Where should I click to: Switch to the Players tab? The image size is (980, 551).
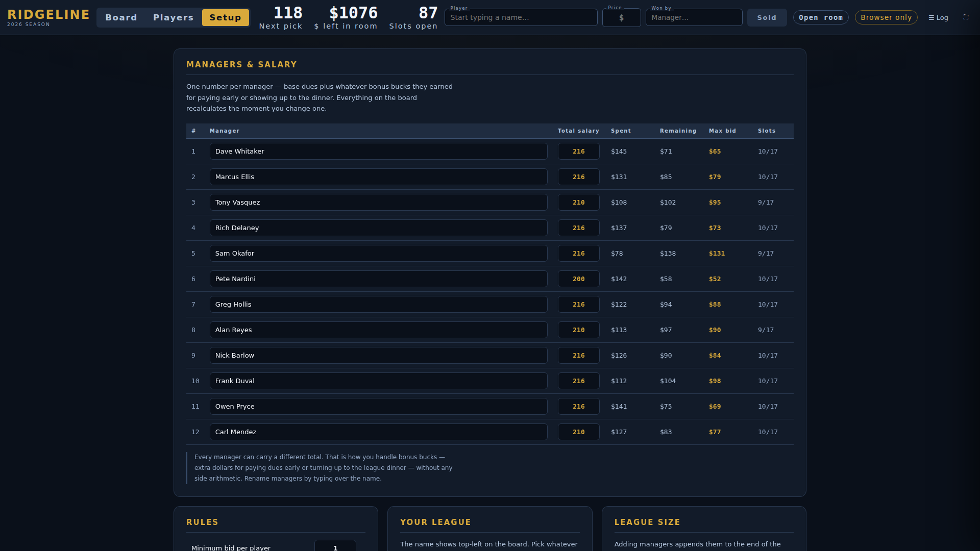pos(173,17)
